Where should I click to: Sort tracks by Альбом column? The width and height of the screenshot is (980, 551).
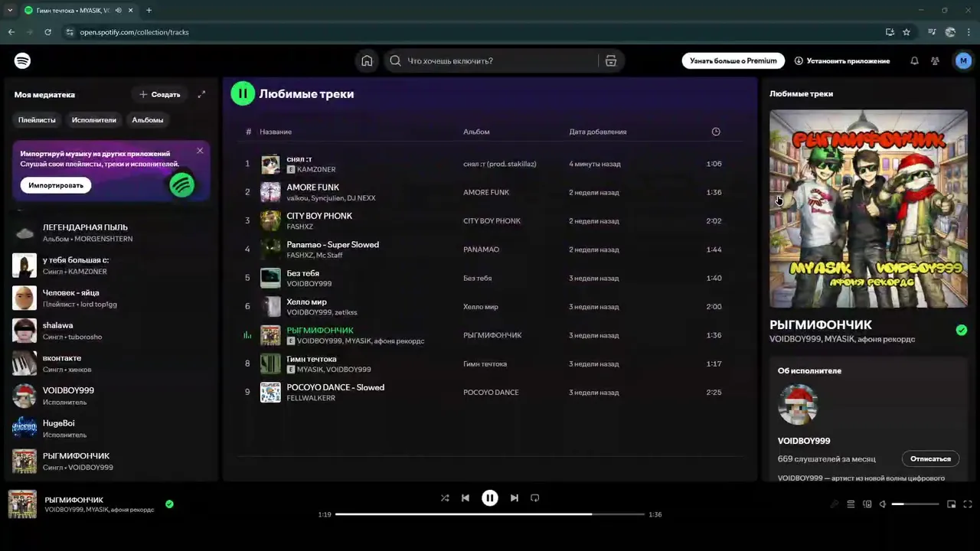coord(476,132)
